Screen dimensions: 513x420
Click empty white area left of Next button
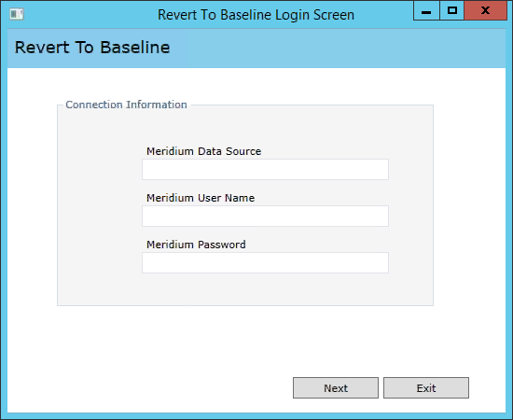click(147, 388)
